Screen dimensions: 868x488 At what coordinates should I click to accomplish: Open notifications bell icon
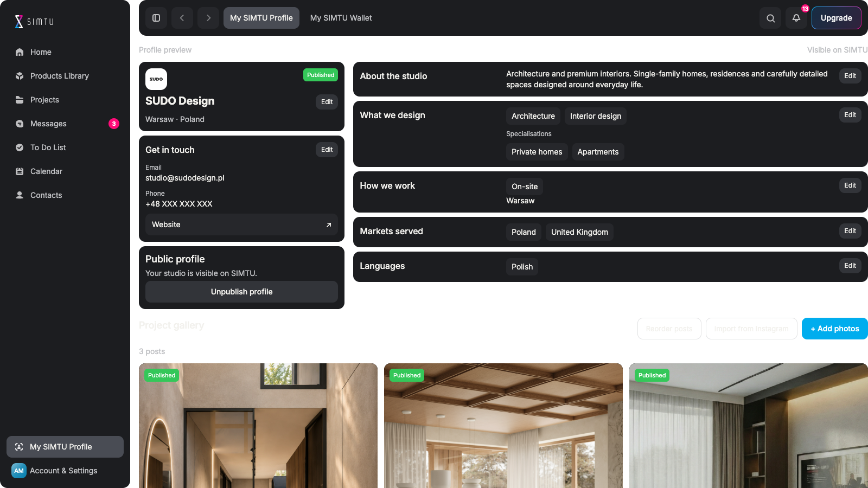pyautogui.click(x=796, y=18)
